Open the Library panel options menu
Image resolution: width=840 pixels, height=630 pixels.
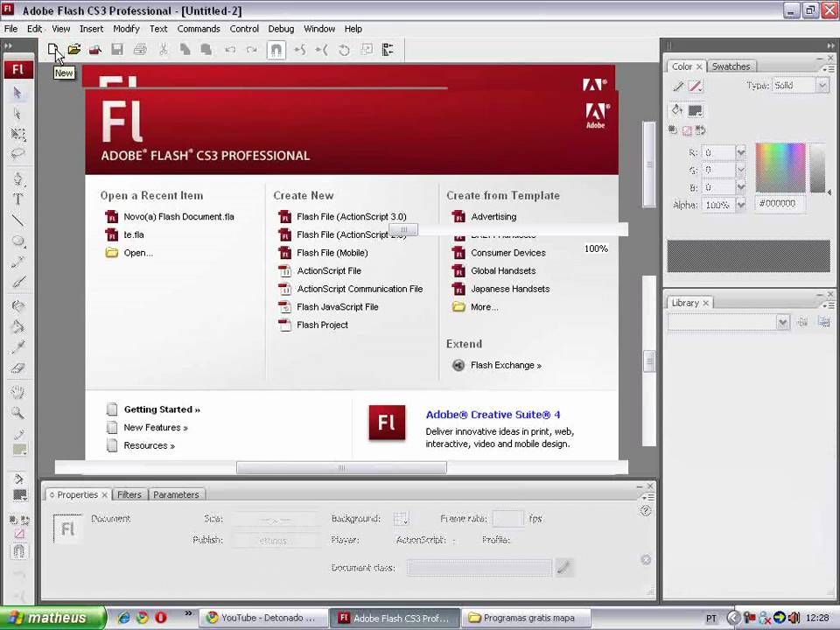[828, 305]
